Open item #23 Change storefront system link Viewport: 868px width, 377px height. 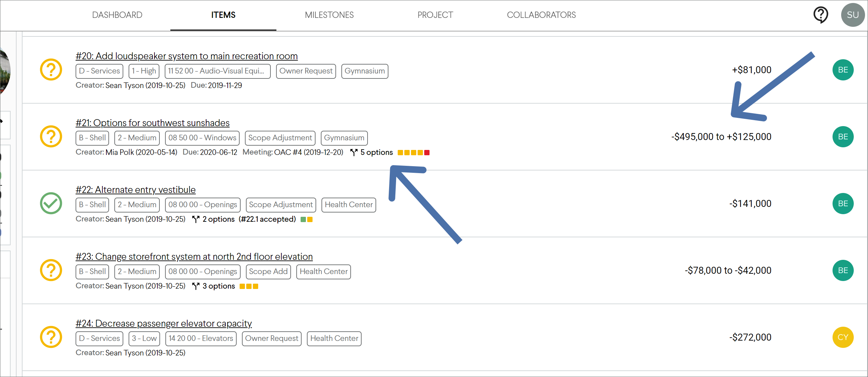click(x=194, y=257)
